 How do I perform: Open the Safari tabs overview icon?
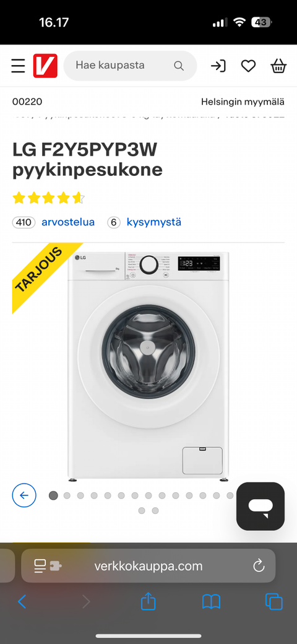(273, 602)
